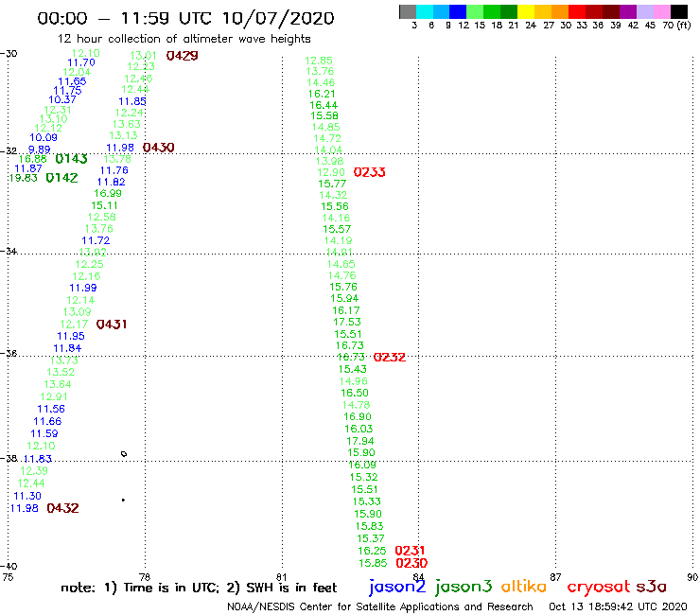
Task: Pick the pink swatch in the color scale
Action: pos(661,11)
